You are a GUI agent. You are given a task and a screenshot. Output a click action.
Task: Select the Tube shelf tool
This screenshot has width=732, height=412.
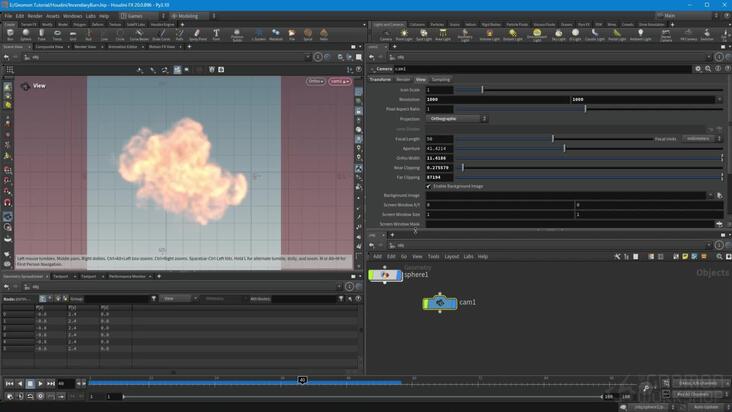tap(42, 35)
